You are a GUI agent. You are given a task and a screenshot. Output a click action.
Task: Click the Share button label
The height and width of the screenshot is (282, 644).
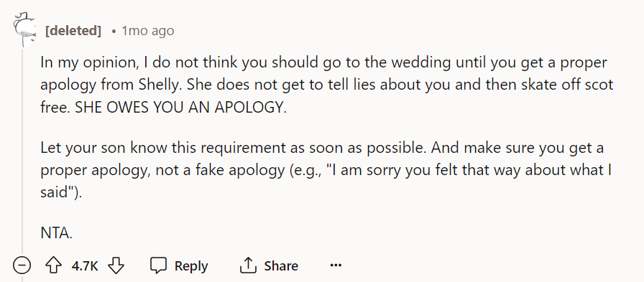281,266
